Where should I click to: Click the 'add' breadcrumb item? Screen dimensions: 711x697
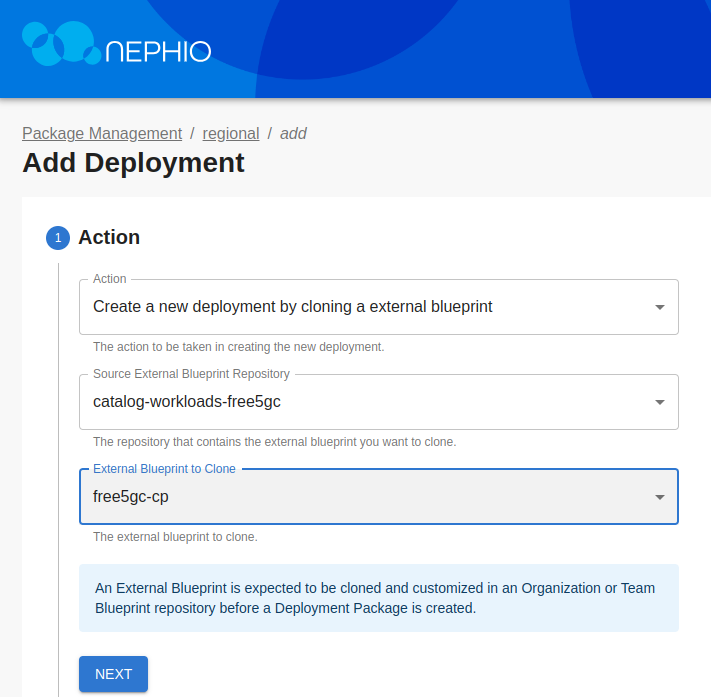tap(293, 133)
